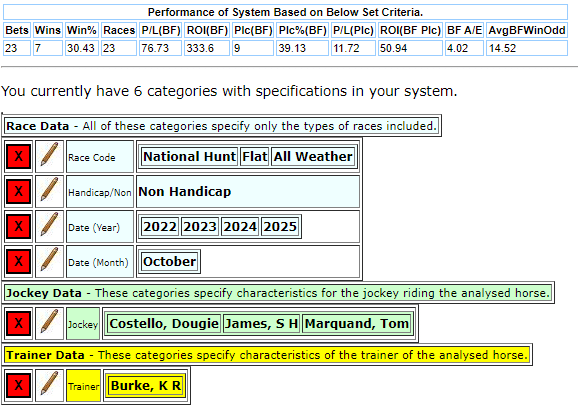This screenshot has width=578, height=412.
Task: Click the October month value
Action: pos(170,262)
